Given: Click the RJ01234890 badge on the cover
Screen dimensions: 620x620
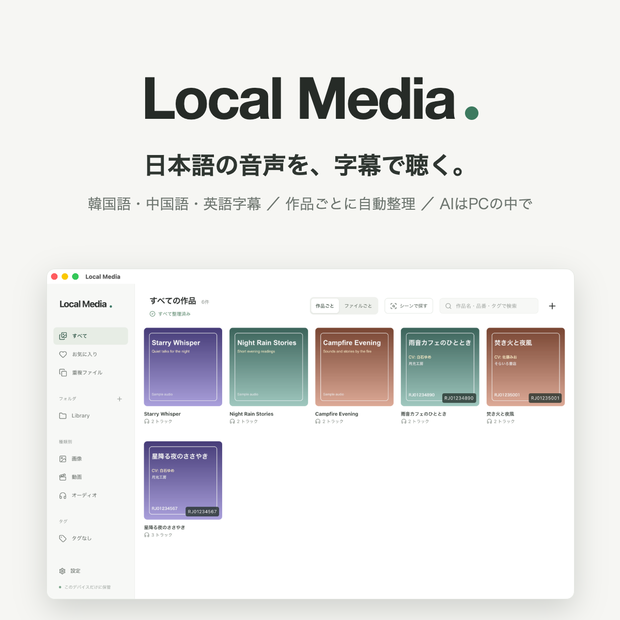Looking at the screenshot, I should click(459, 398).
